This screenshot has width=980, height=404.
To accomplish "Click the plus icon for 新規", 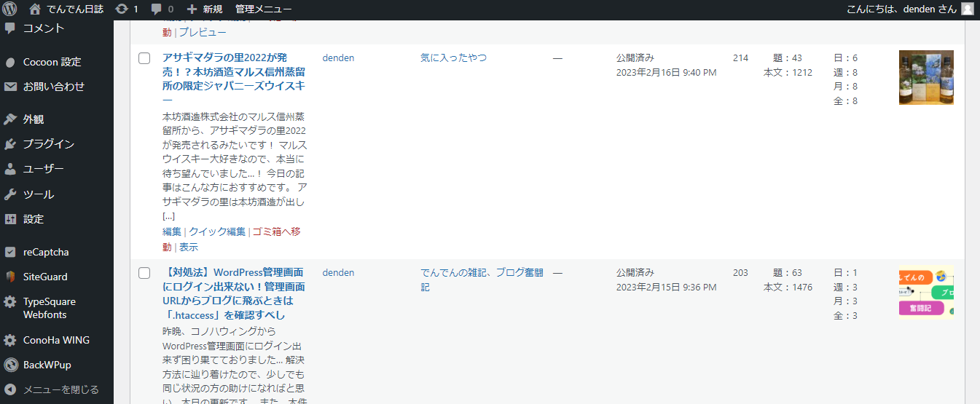I will [x=192, y=9].
